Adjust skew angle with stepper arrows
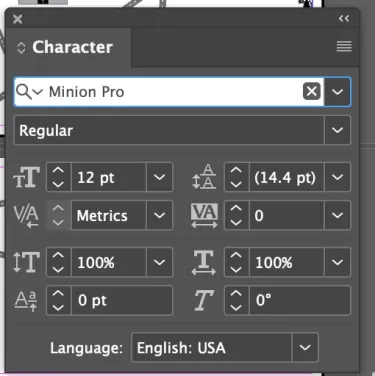Viewport: 375px width, 376px height. point(236,300)
